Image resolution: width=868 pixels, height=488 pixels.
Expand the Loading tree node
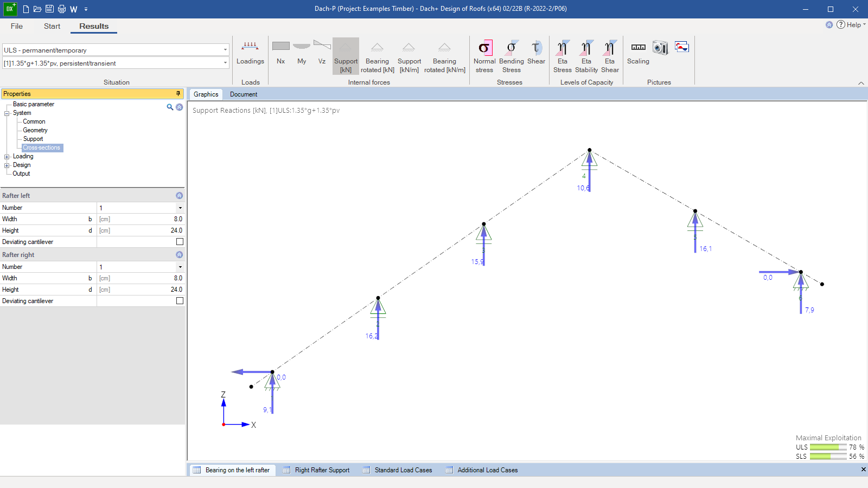[7, 157]
